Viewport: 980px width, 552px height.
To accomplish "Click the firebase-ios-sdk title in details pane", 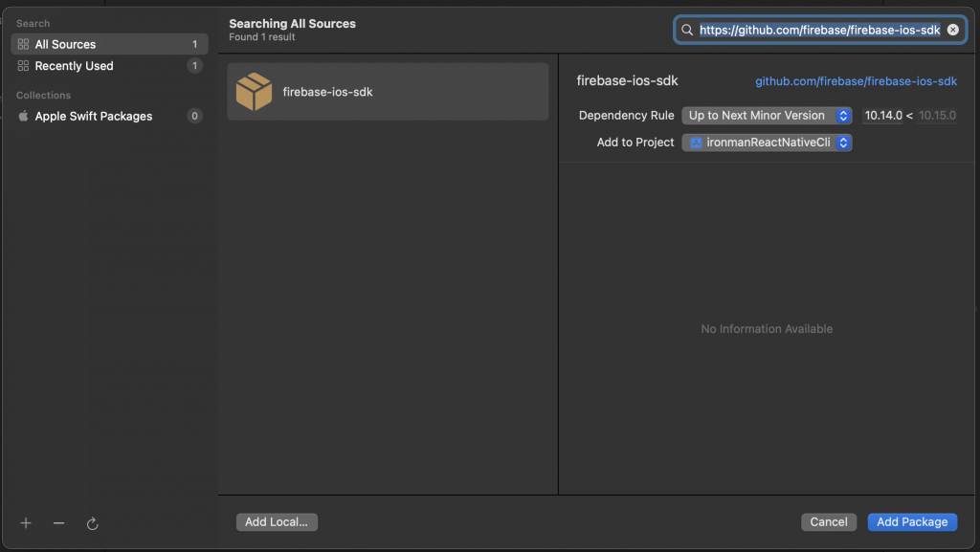I will click(627, 80).
